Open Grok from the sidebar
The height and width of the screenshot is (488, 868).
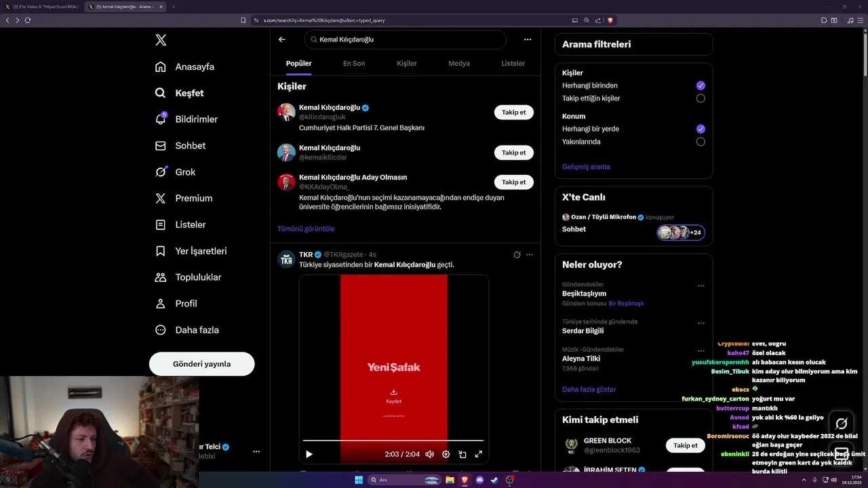coord(175,172)
